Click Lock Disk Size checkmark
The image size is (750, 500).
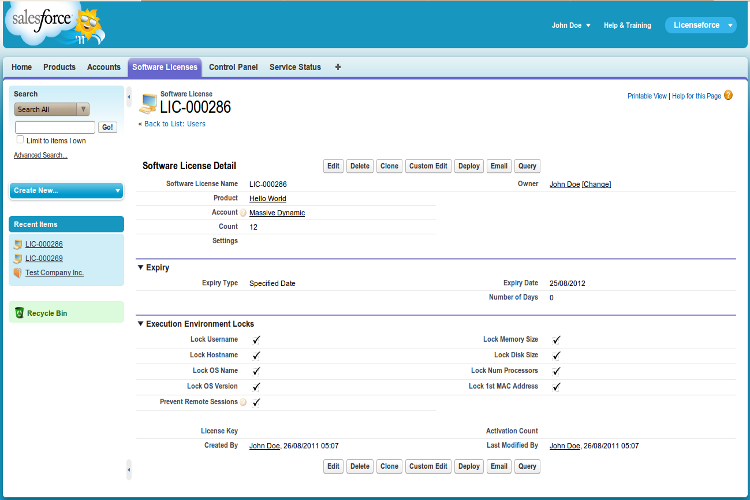[x=556, y=356]
